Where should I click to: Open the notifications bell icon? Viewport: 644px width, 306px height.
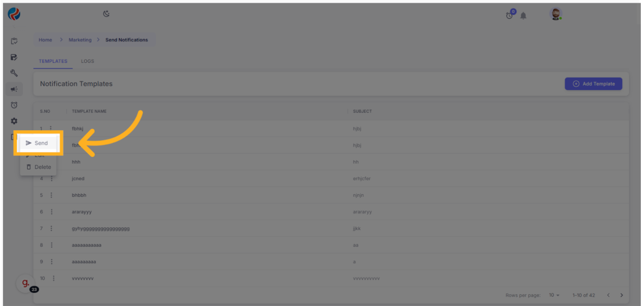[523, 16]
